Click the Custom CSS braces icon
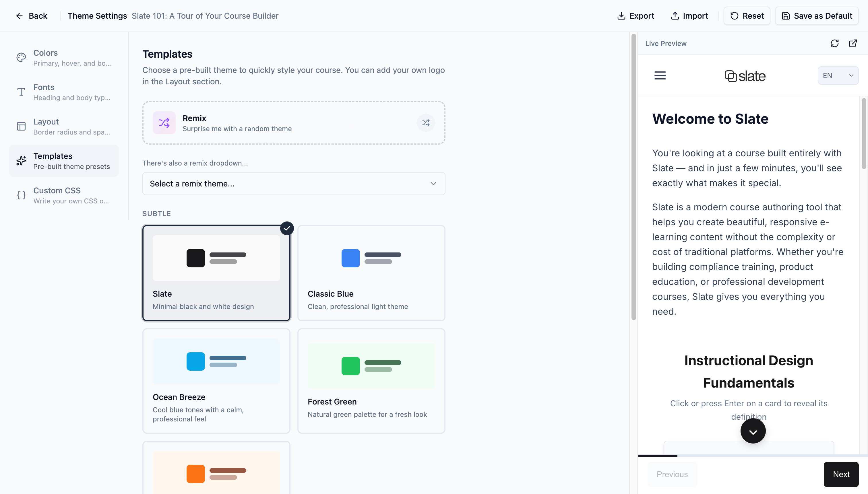The width and height of the screenshot is (868, 494). pyautogui.click(x=21, y=195)
